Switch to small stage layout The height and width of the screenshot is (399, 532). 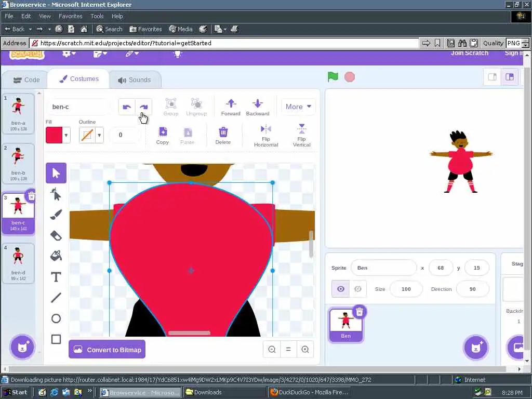[x=493, y=77]
